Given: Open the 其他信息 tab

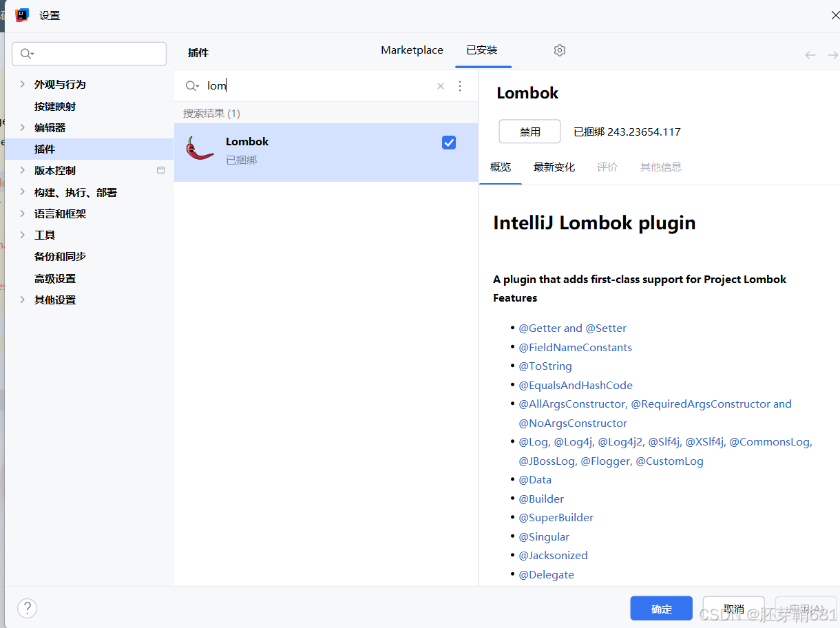Looking at the screenshot, I should click(x=661, y=167).
